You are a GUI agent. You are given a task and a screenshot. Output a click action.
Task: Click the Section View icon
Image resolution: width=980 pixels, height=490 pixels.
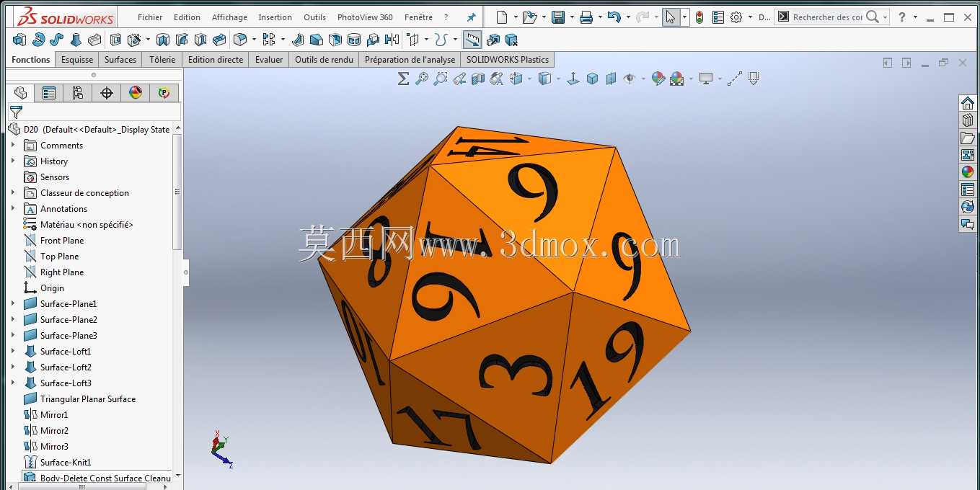477,79
